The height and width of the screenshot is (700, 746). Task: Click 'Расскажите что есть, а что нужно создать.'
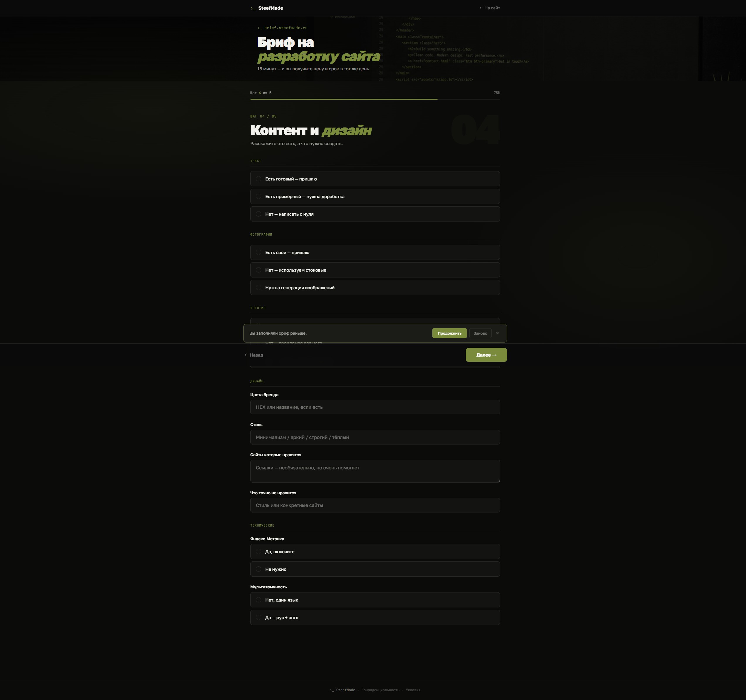pos(296,144)
